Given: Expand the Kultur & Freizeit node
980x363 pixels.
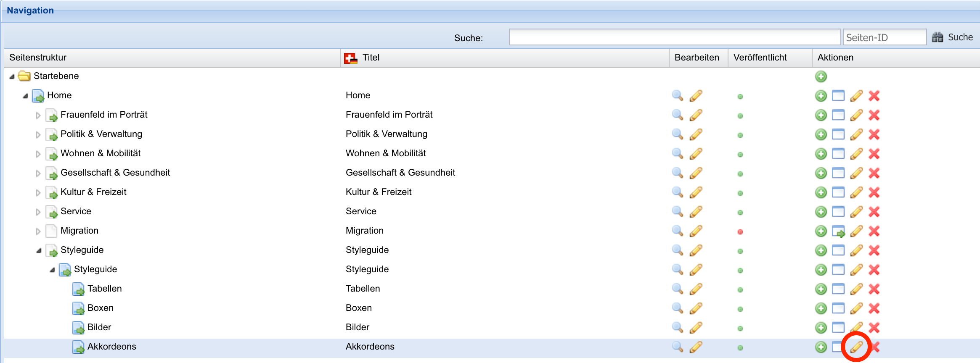Looking at the screenshot, I should [x=38, y=193].
